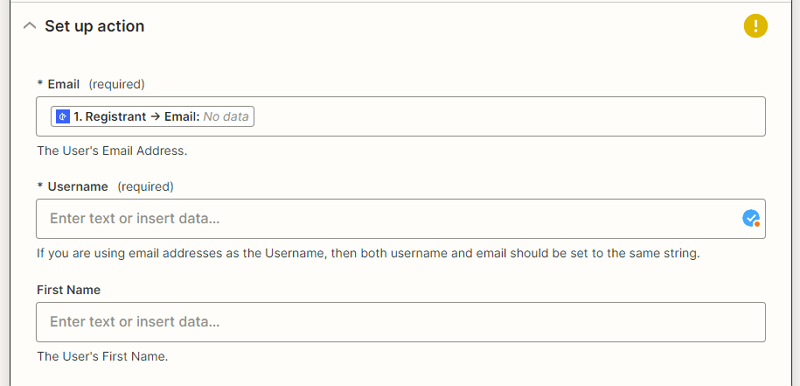The height and width of the screenshot is (386, 800).
Task: Click the "The User's First Name." help text
Action: tap(102, 356)
